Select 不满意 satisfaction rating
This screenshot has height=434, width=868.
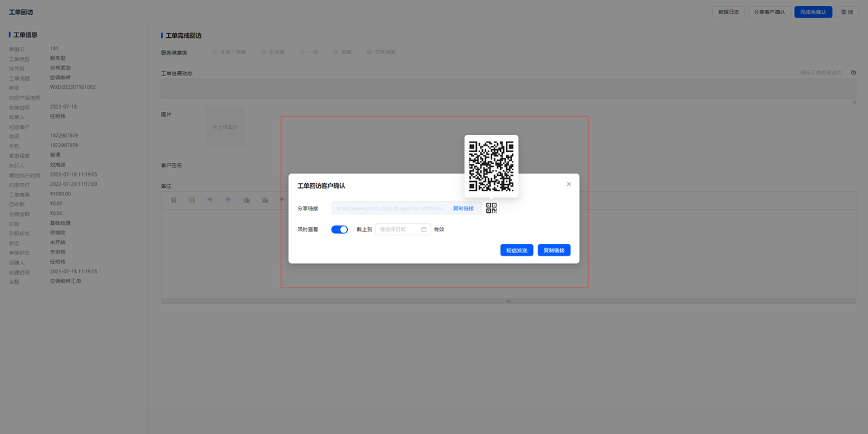click(x=273, y=52)
